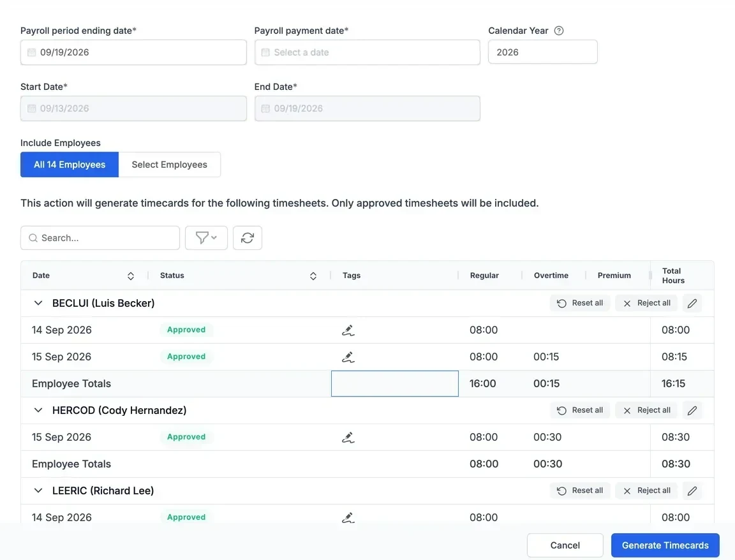
Task: Click signature tag icon for Hernandez 15 Sep
Action: tap(348, 438)
